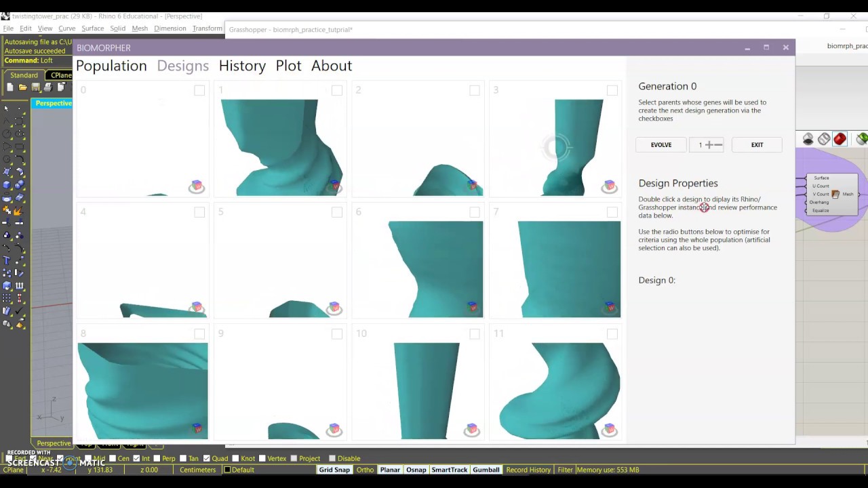Select the Box solid tool
The height and width of the screenshot is (488, 868).
(x=7, y=184)
